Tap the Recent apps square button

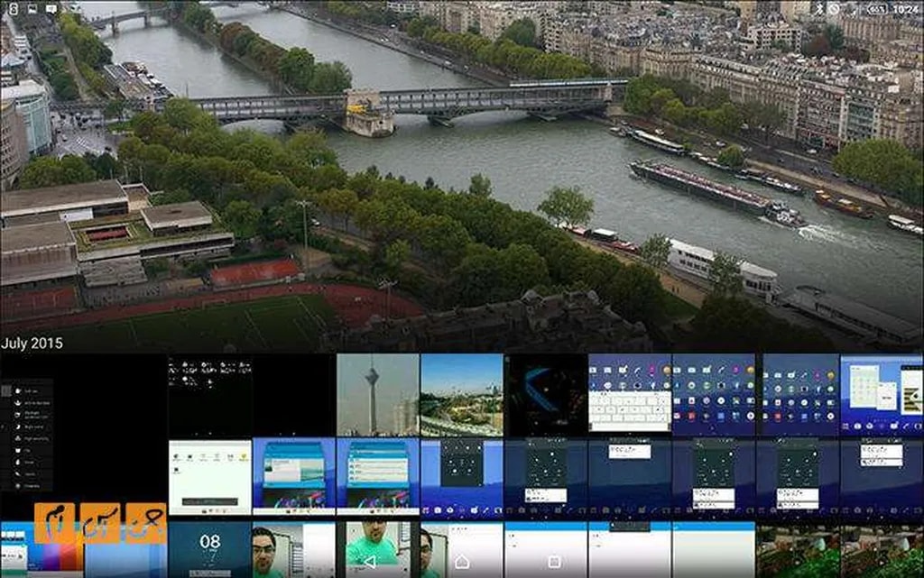click(x=554, y=561)
